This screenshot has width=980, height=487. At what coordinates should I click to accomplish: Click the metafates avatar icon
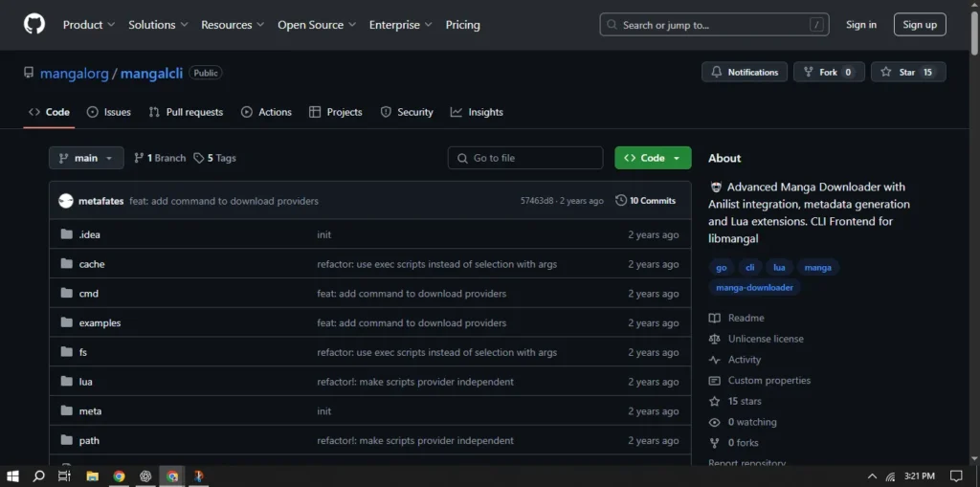pos(66,201)
